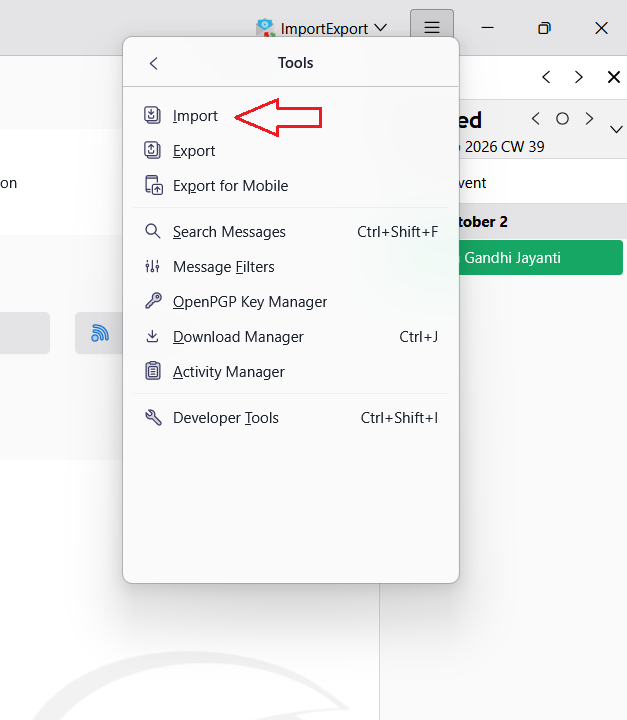Click the magnifier icon beside Search Messages
The height and width of the screenshot is (720, 627).
153,231
